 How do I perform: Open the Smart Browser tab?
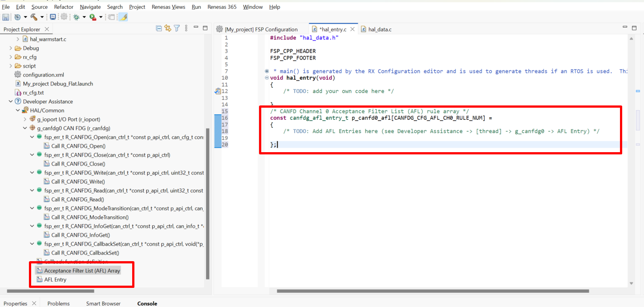pos(103,303)
